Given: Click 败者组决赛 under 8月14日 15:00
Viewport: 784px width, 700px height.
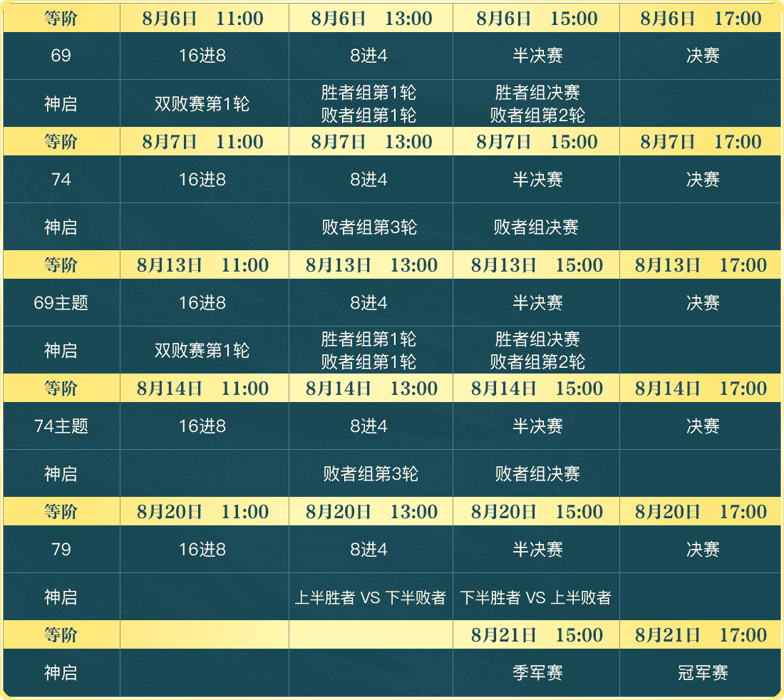Looking at the screenshot, I should point(537,474).
